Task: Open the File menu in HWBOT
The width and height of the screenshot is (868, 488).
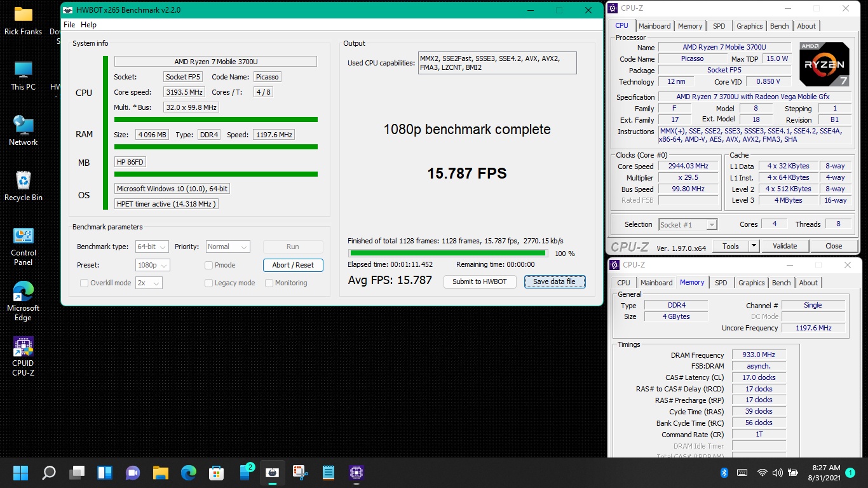Action: coord(69,25)
